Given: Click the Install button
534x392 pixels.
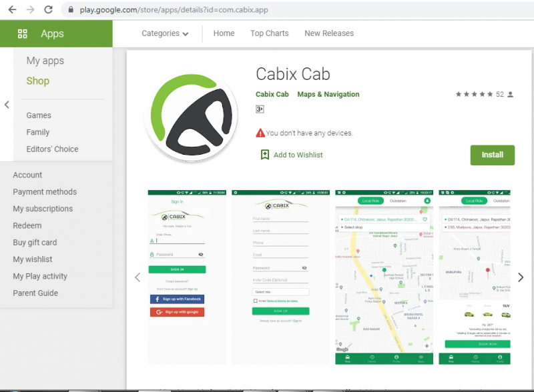Looking at the screenshot, I should tap(493, 155).
